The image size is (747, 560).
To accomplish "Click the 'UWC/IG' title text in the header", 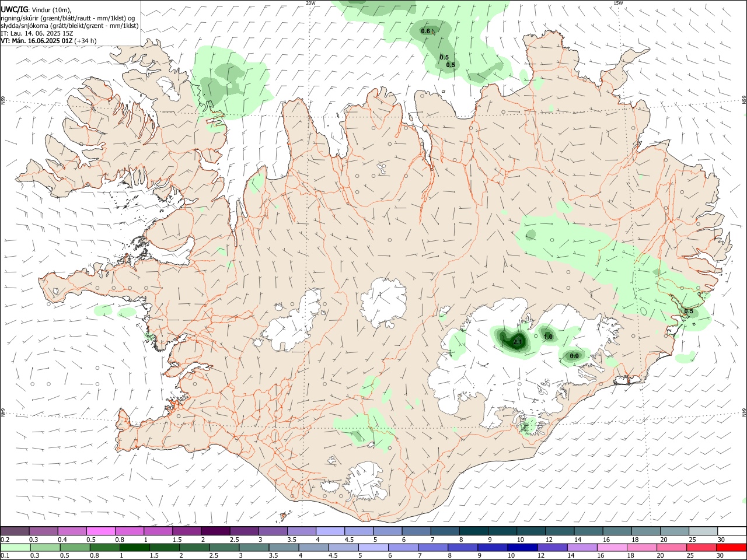I will pyautogui.click(x=14, y=10).
